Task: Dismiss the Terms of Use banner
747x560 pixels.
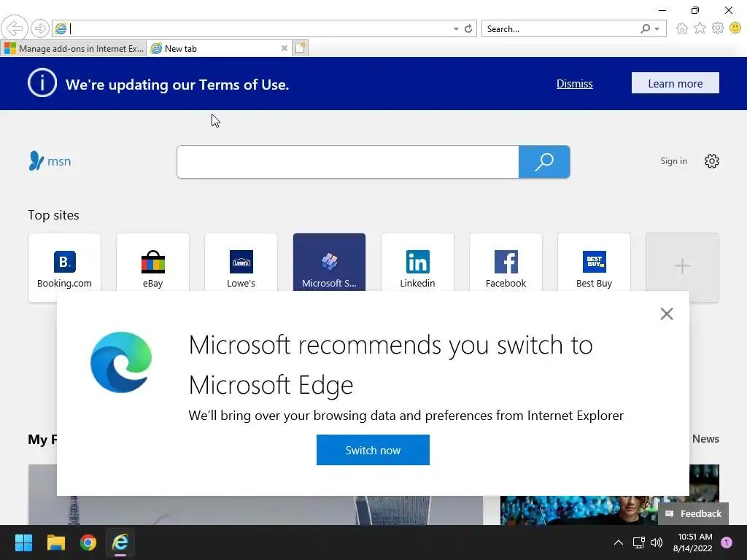Action: (575, 84)
